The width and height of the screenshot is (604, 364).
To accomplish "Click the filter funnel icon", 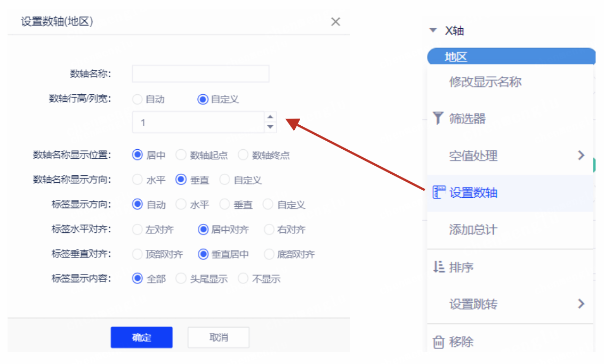I will [x=438, y=118].
